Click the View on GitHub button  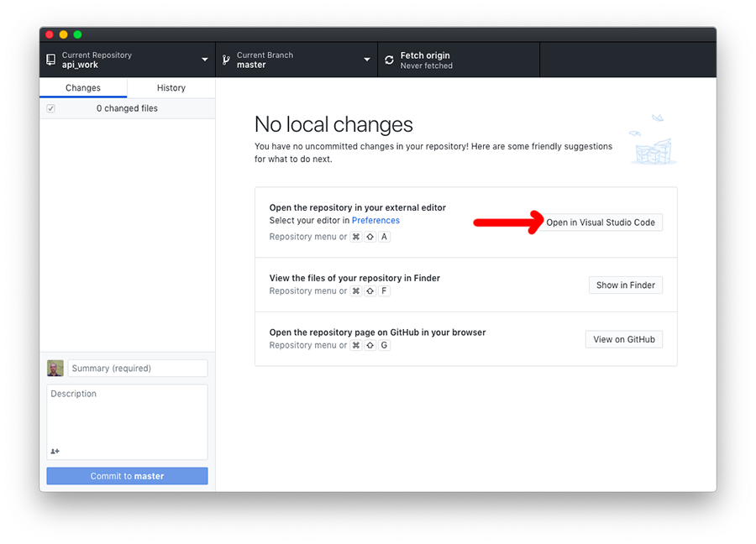coord(624,339)
